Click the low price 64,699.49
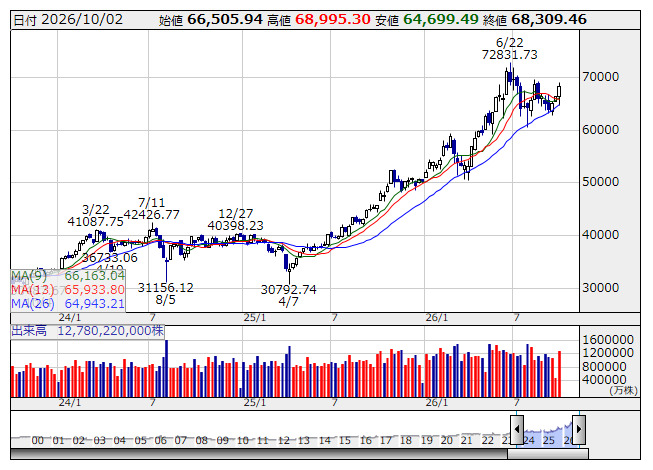This screenshot has height=470, width=653. click(x=441, y=20)
